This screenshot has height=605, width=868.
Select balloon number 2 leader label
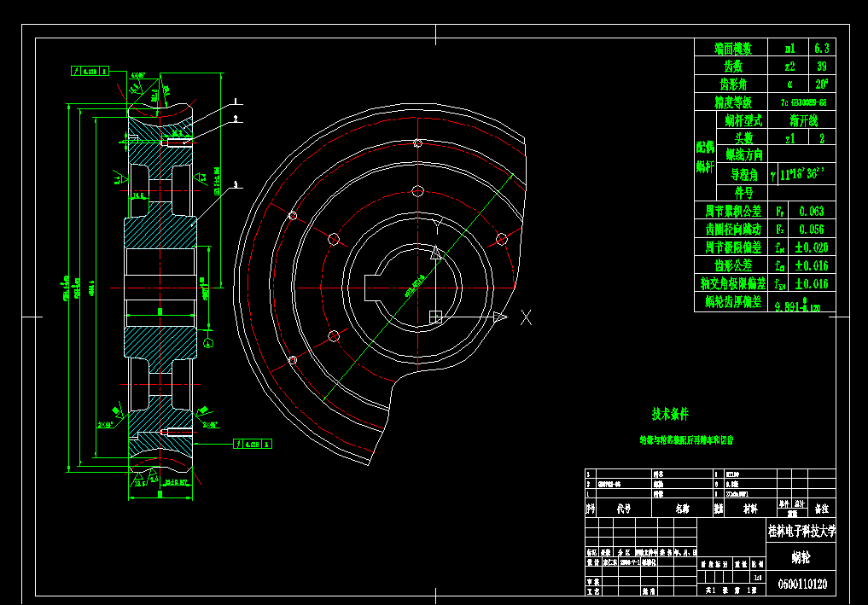coord(236,119)
